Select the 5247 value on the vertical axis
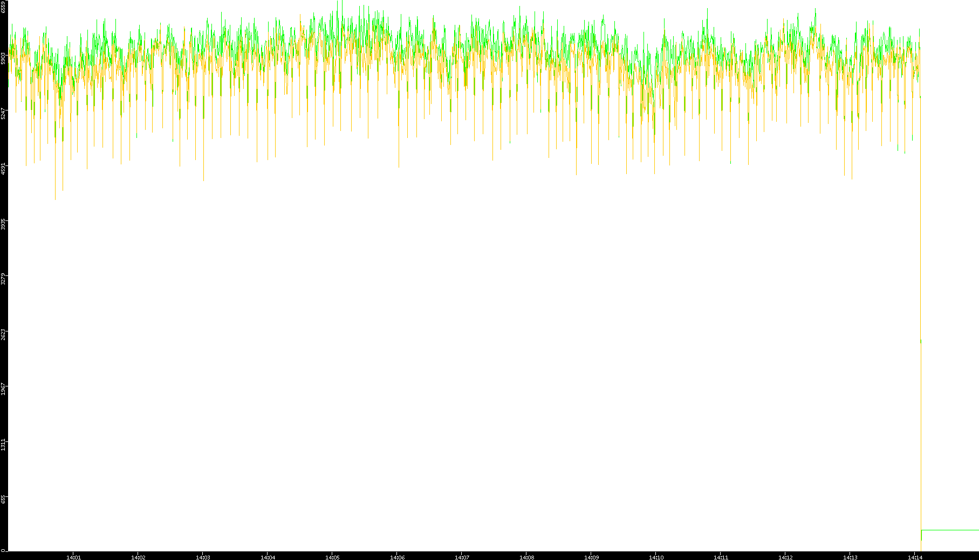This screenshot has height=560, width=979. click(x=3, y=113)
